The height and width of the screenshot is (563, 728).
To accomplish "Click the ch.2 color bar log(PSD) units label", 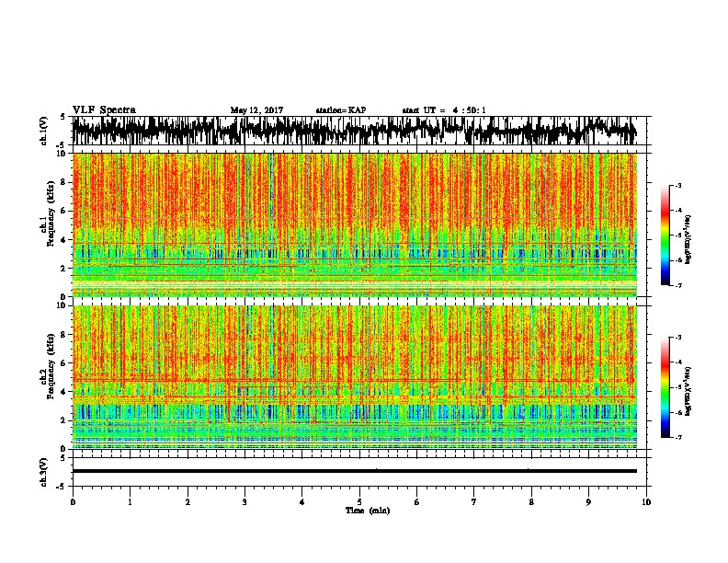I will coord(688,391).
